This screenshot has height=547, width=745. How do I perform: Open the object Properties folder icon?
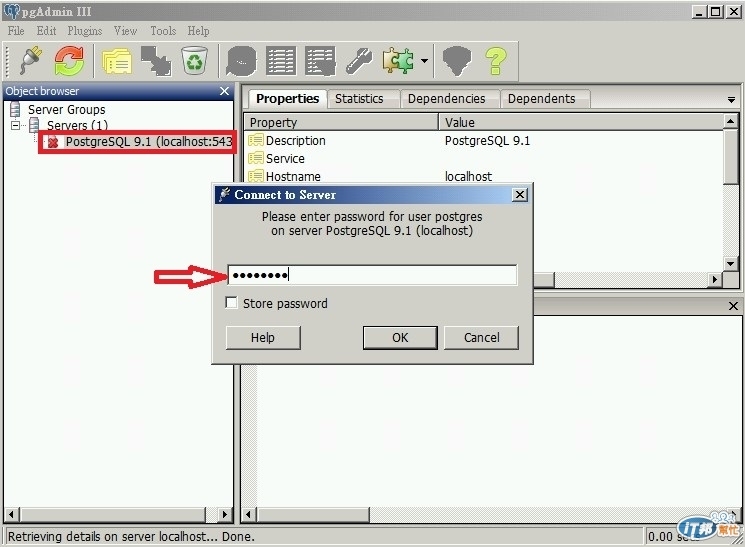tap(116, 60)
